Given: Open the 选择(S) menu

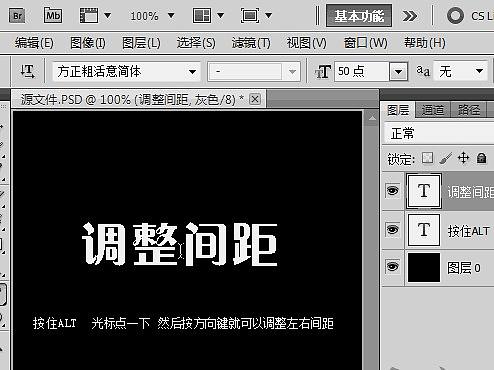Looking at the screenshot, I should click(x=196, y=43).
